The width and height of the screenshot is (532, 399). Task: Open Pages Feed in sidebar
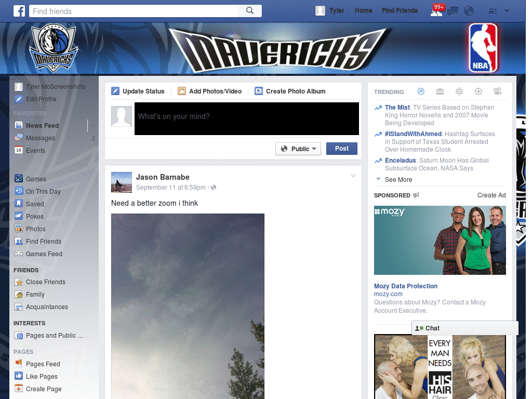point(43,364)
